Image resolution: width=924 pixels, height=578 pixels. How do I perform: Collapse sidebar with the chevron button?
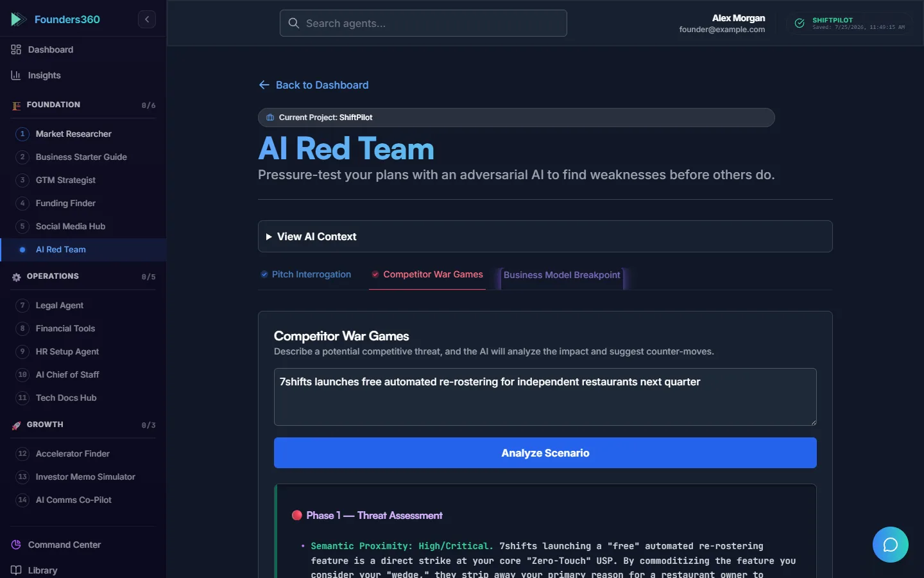click(x=147, y=19)
